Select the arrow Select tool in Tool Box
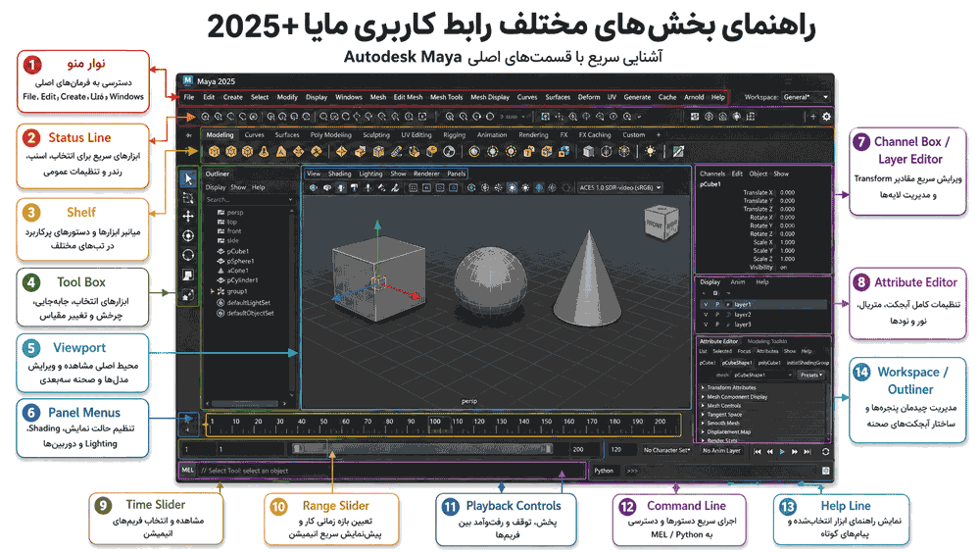 pyautogui.click(x=188, y=179)
